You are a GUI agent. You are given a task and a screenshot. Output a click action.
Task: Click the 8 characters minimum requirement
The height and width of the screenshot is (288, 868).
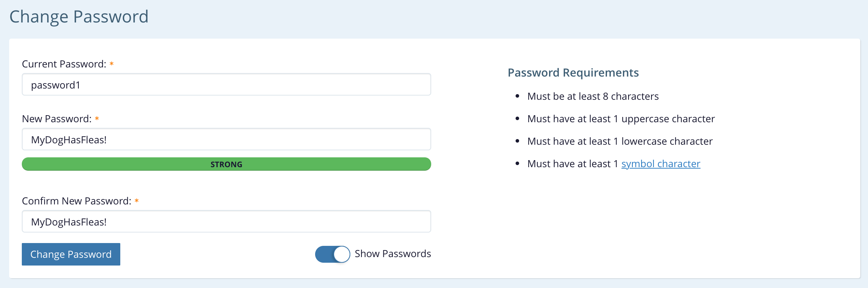point(593,96)
